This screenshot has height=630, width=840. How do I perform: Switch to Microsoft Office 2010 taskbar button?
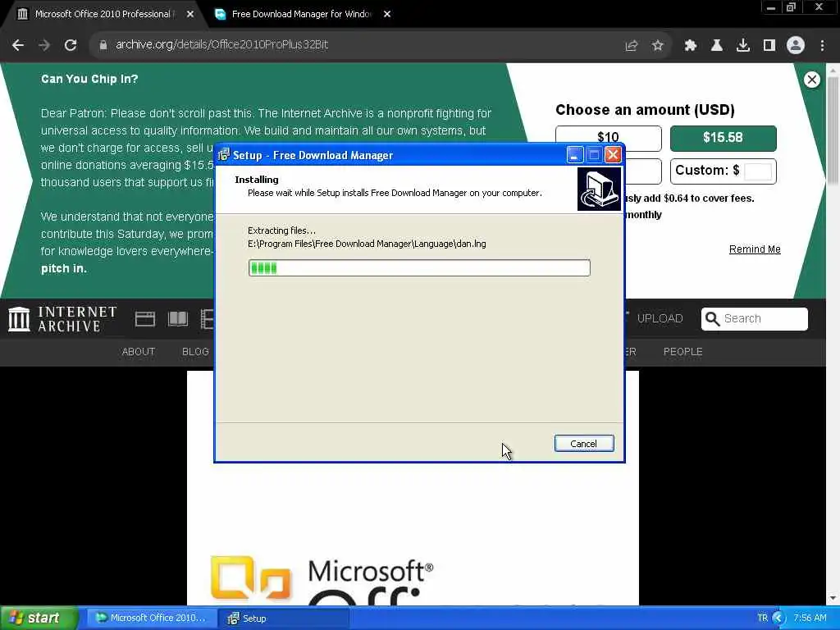click(152, 619)
